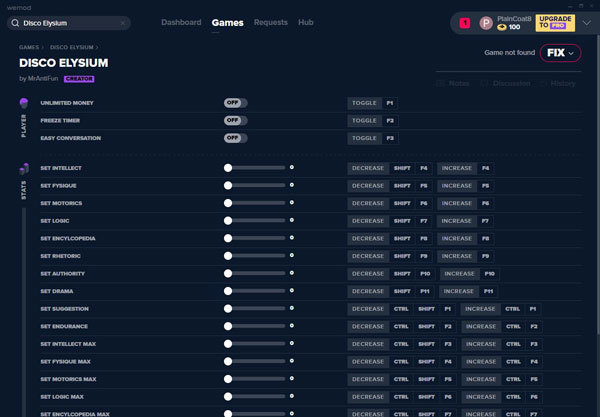
Task: Click the 'SET AUTHORITY' cheat label
Action: coord(63,274)
